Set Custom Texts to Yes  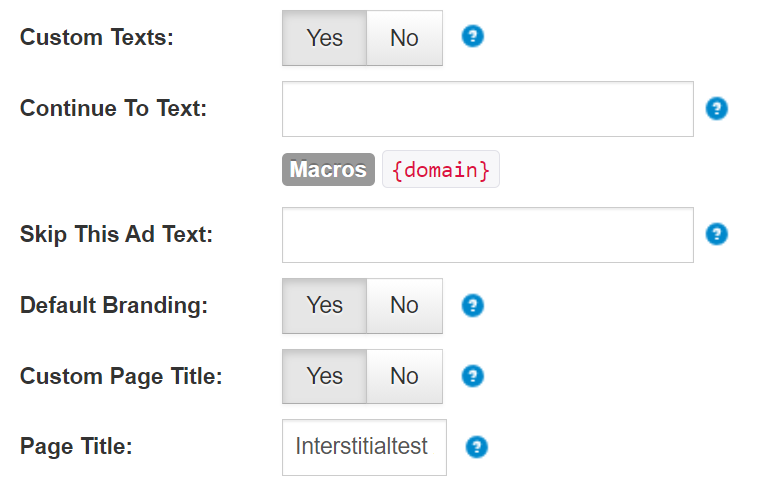click(x=324, y=38)
